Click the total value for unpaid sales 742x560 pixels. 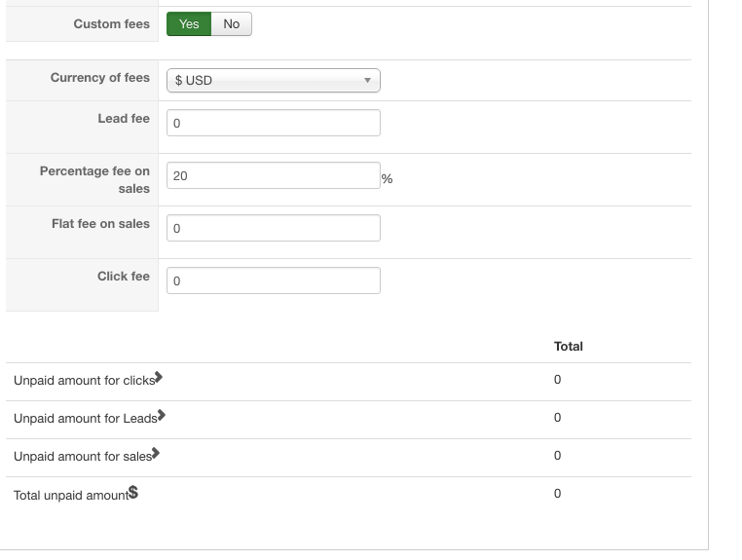557,456
